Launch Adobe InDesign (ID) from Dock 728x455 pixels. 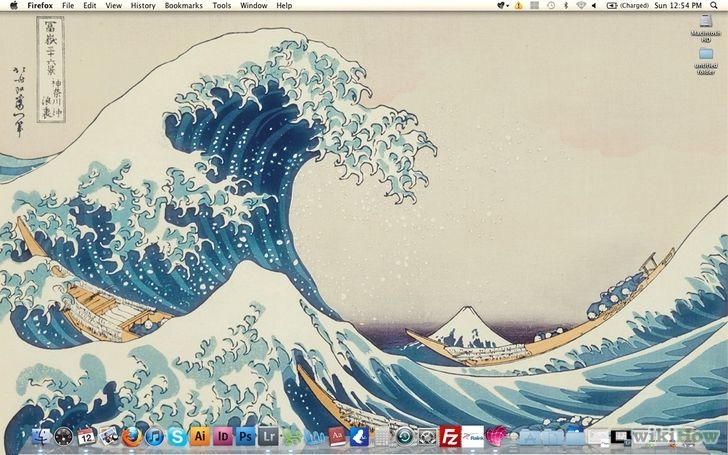[x=223, y=436]
